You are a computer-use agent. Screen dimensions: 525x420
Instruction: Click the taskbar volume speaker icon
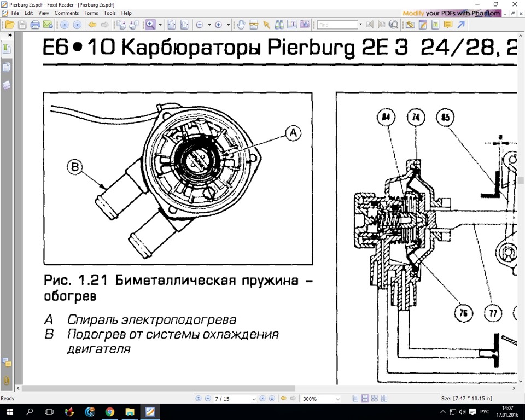463,412
